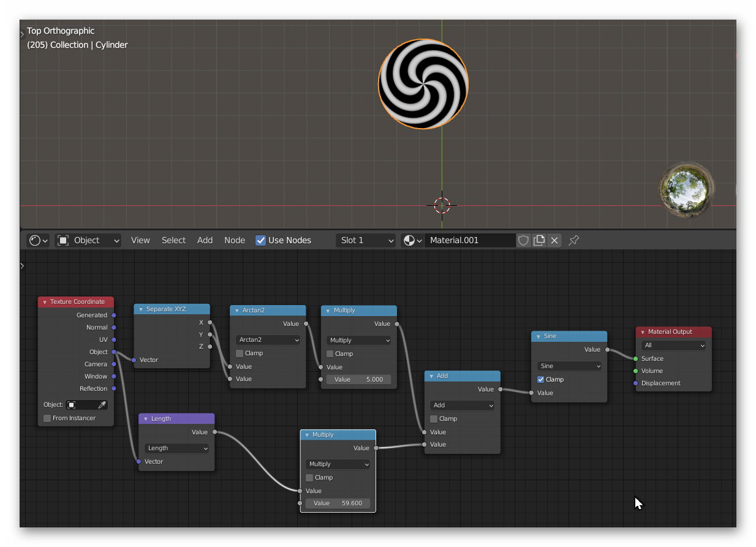
Task: Click the eyedropper in Texture Coordinate node
Action: pyautogui.click(x=102, y=405)
